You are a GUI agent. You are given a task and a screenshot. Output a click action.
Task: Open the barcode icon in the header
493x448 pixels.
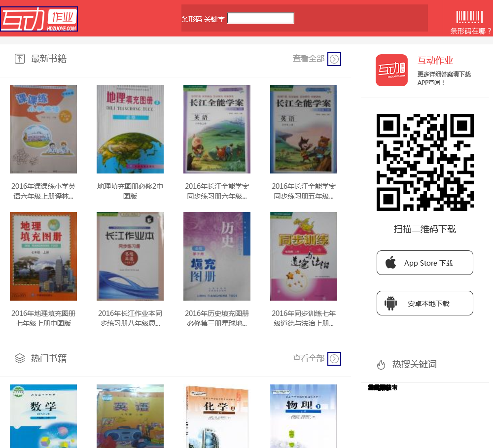coord(469,17)
